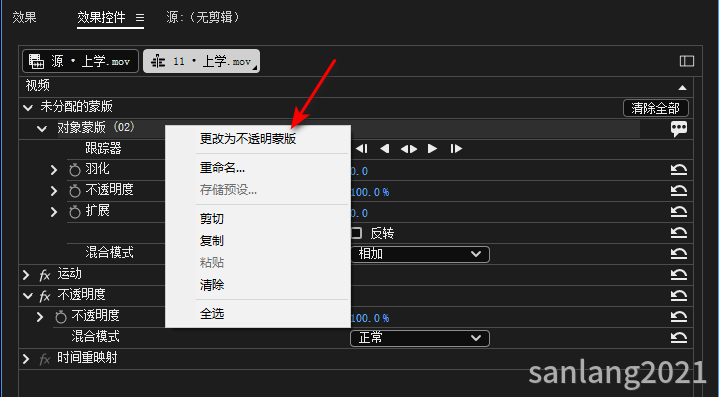This screenshot has width=719, height=397.
Task: Choose 更改为不透明蒙版 from context menu
Action: coord(248,138)
